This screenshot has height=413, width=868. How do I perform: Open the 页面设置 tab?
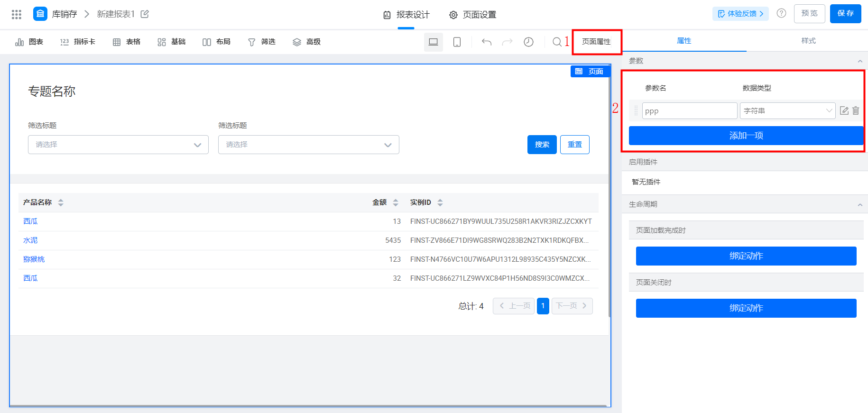472,15
